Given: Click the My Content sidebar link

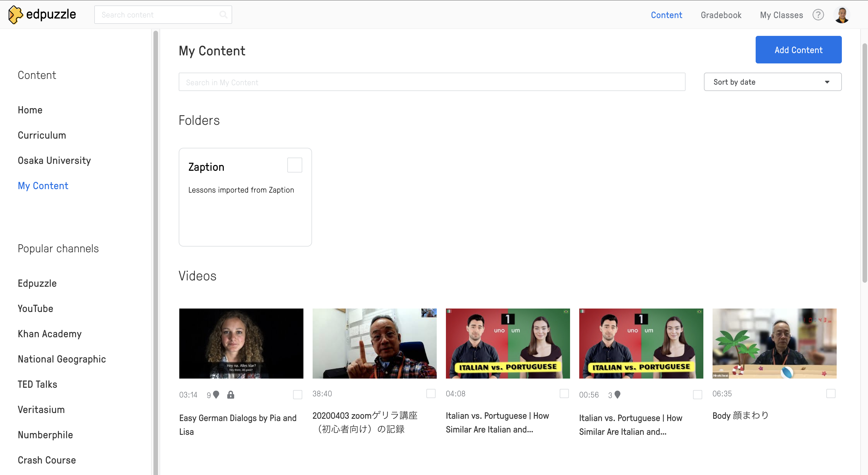Looking at the screenshot, I should pos(43,185).
